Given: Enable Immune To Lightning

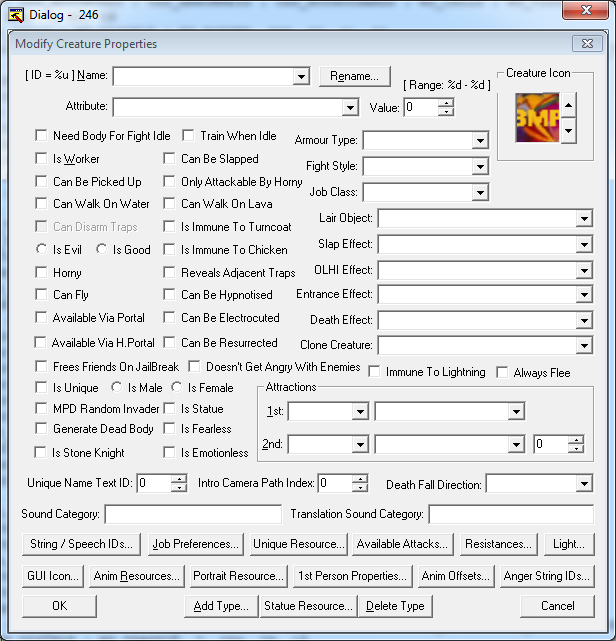Looking at the screenshot, I should 374,372.
